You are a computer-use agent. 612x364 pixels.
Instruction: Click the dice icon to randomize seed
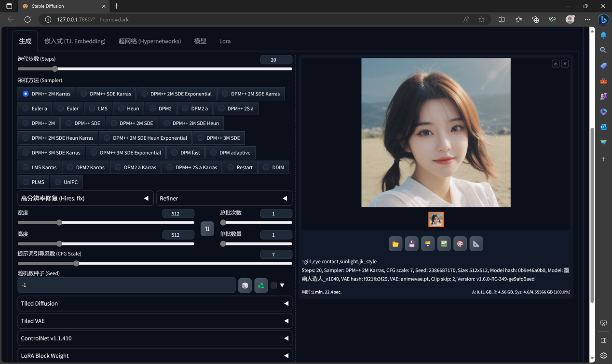tap(245, 285)
